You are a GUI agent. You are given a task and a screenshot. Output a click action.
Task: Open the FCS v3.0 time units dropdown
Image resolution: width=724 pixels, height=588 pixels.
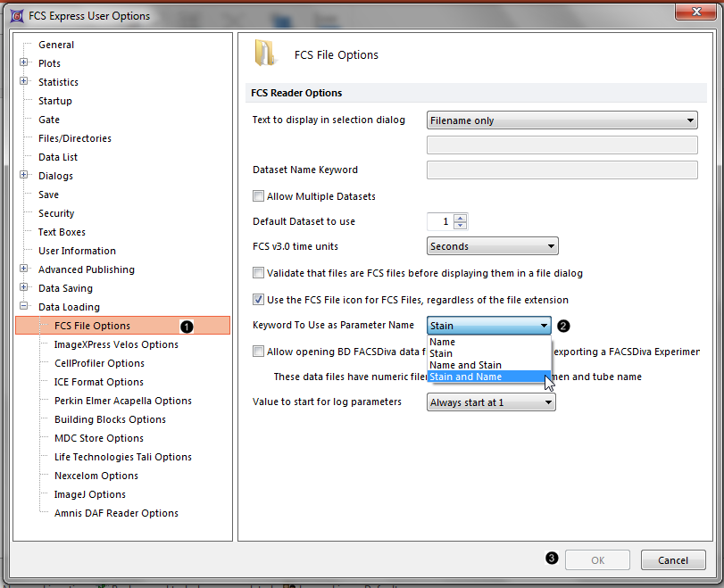[x=492, y=246]
